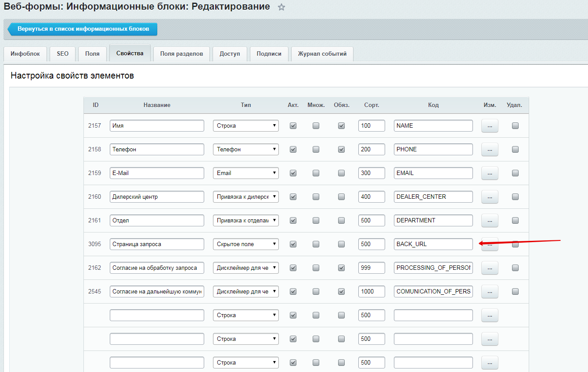Enable multiple checkbox for Телефон property

coord(316,149)
